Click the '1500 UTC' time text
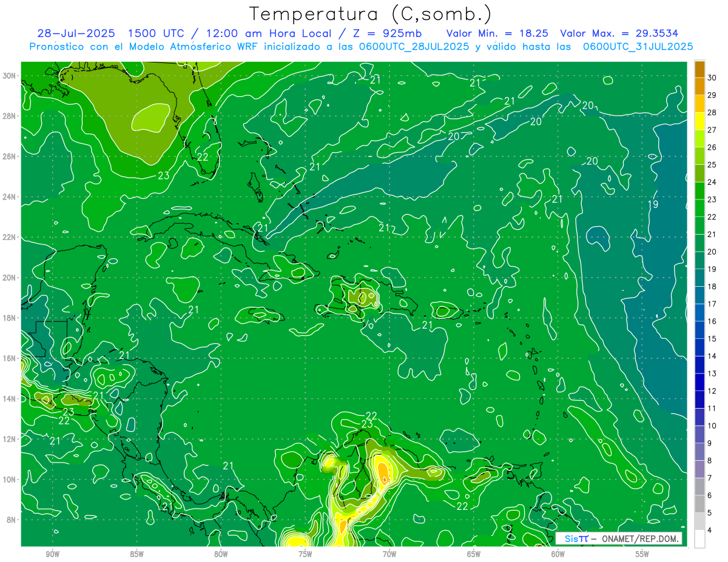This screenshot has height=562, width=728. 156,33
